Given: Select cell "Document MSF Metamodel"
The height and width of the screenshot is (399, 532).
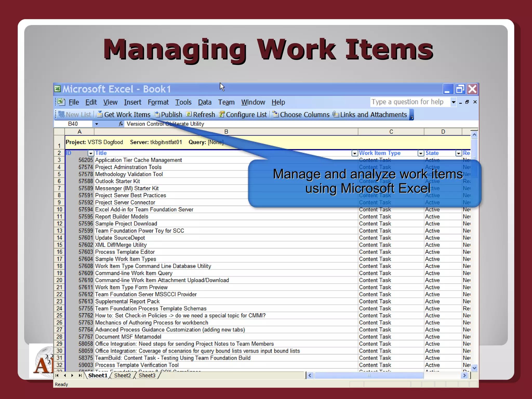Looking at the screenshot, I should point(226,337).
